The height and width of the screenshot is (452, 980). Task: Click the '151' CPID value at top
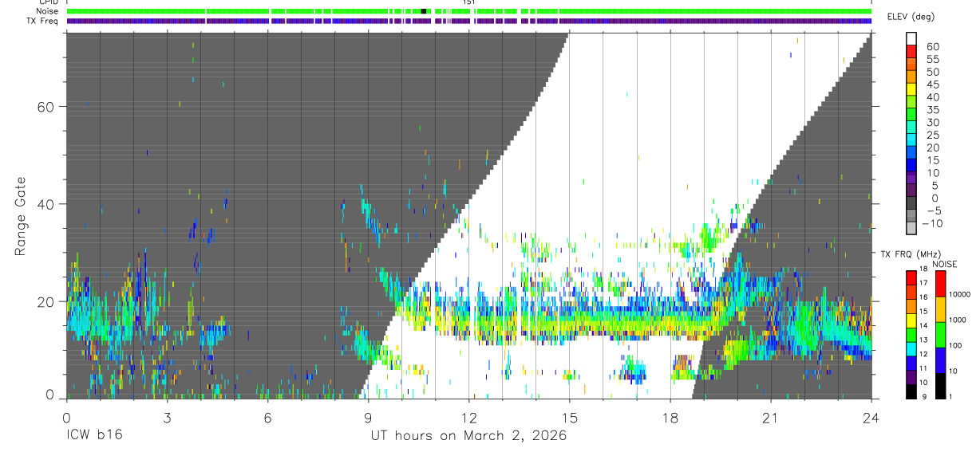coord(469,2)
